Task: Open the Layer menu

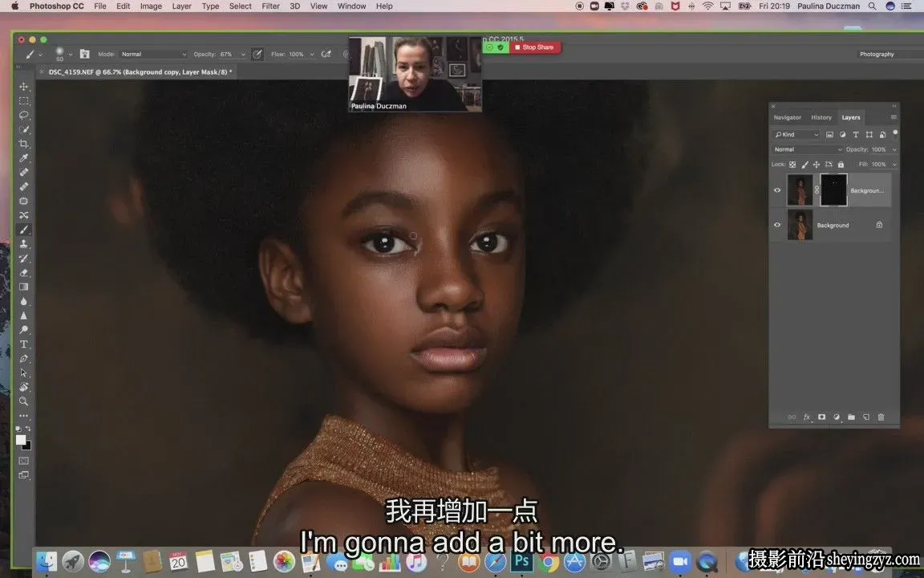Action: tap(181, 6)
